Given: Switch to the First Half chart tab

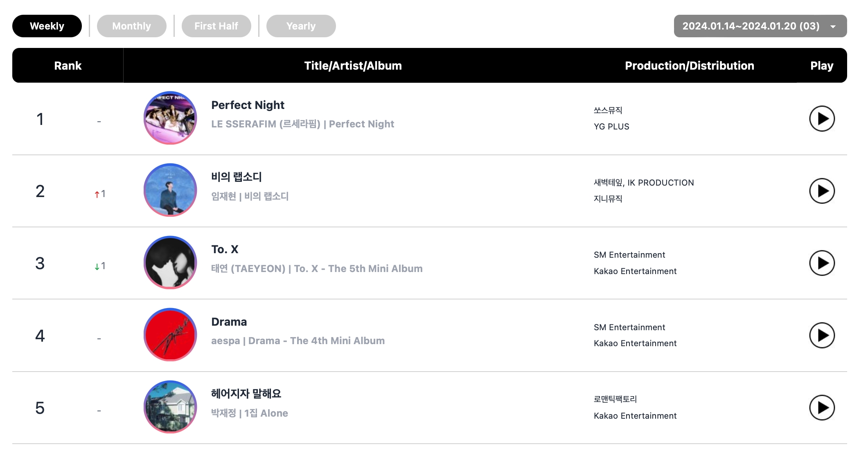Looking at the screenshot, I should (216, 26).
